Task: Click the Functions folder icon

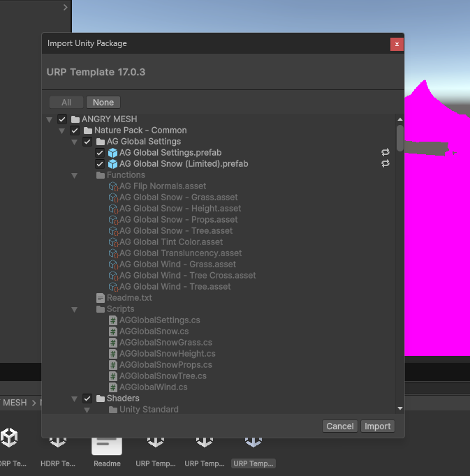Action: coord(101,175)
